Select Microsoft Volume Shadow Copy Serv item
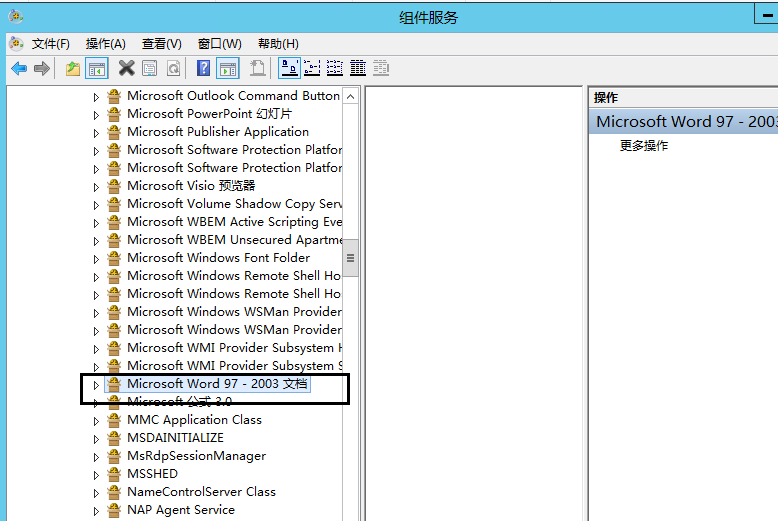Image resolution: width=778 pixels, height=521 pixels. point(234,203)
